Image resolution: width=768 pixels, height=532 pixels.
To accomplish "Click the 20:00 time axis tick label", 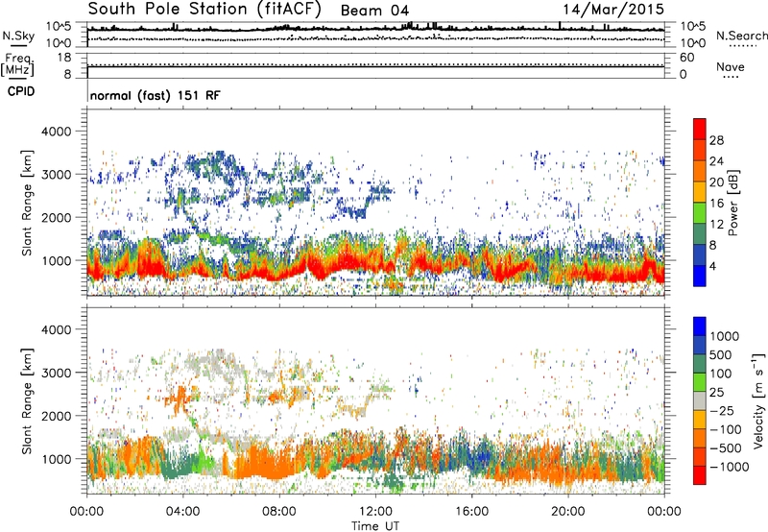I will tap(568, 512).
